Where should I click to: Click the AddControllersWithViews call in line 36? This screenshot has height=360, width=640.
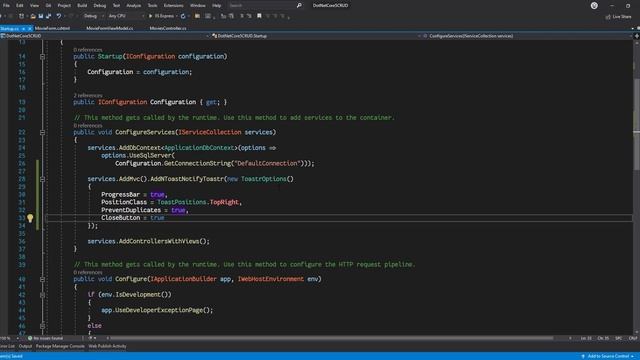point(160,241)
